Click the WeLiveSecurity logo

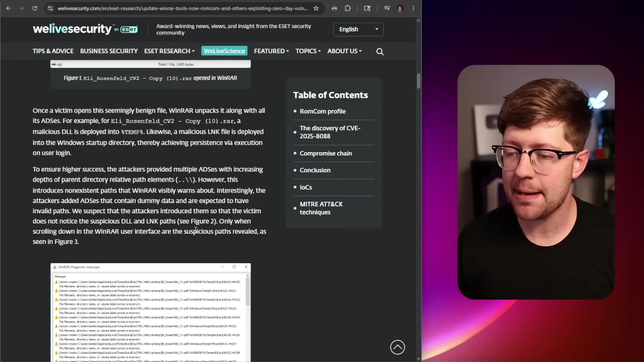[x=85, y=29]
